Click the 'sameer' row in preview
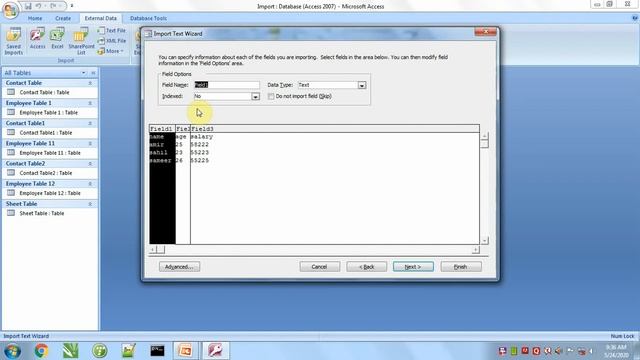640x360 pixels. (160, 161)
